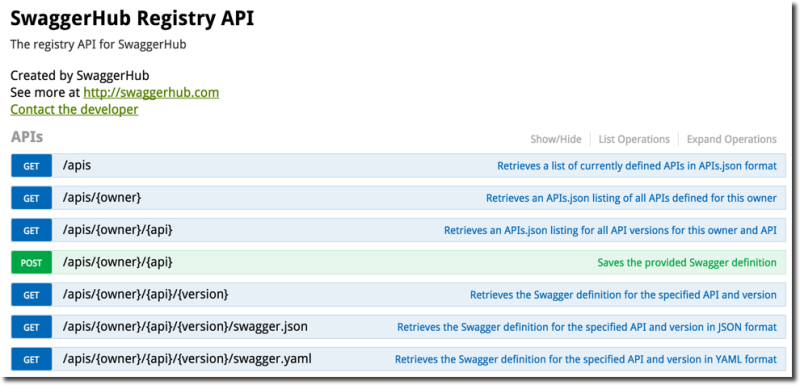
Task: Click 'The registry API for SwaggerHub' text
Action: point(98,44)
